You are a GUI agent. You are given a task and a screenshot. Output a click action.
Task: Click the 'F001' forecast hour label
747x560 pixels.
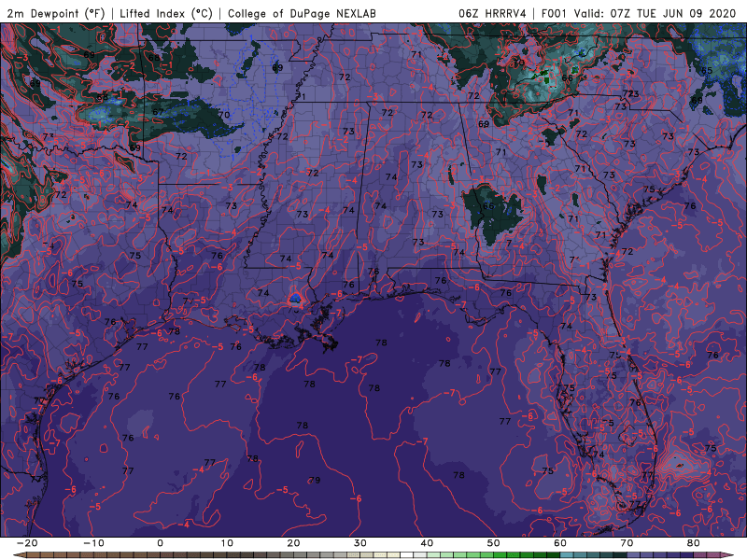click(555, 13)
